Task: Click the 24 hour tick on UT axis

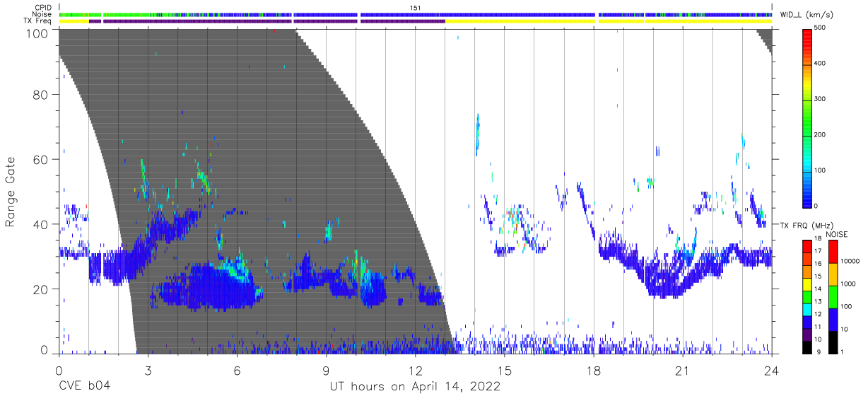Action: [772, 370]
